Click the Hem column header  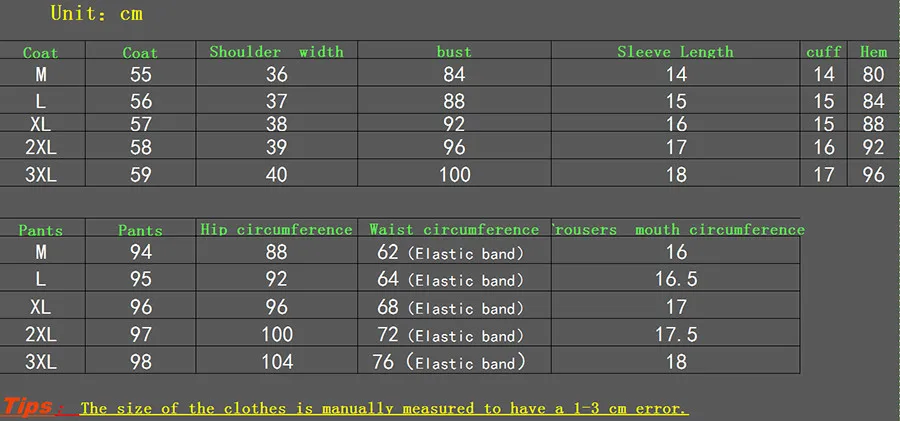click(x=874, y=52)
